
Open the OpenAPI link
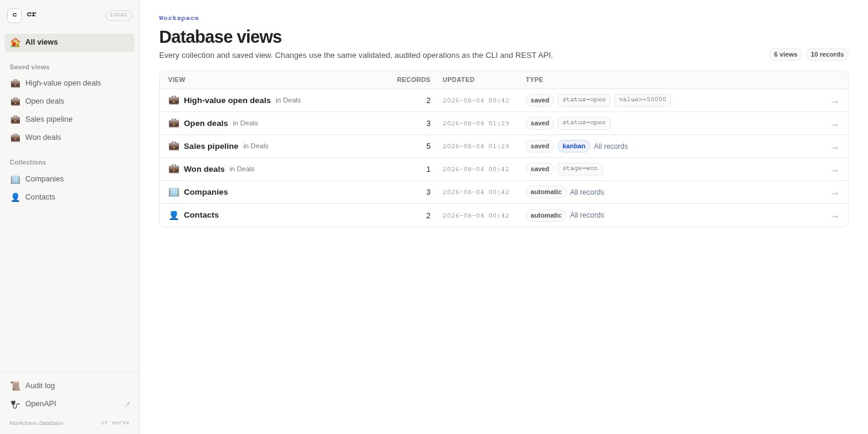[x=69, y=404]
